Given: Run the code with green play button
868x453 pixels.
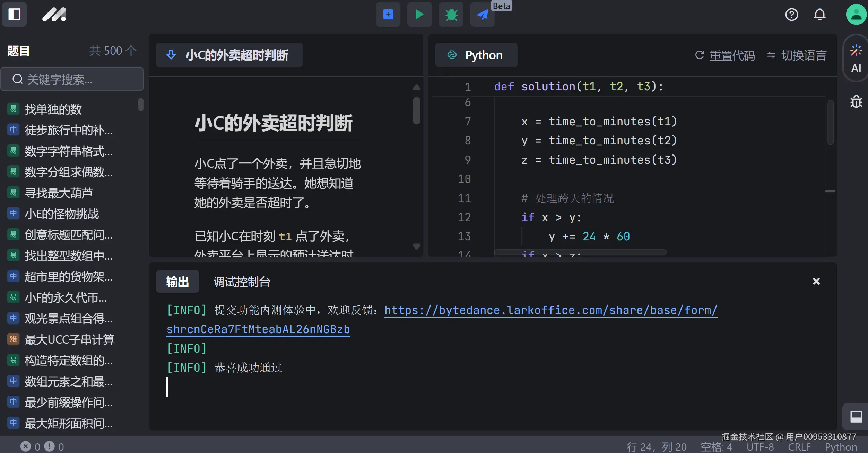Looking at the screenshot, I should coord(419,14).
